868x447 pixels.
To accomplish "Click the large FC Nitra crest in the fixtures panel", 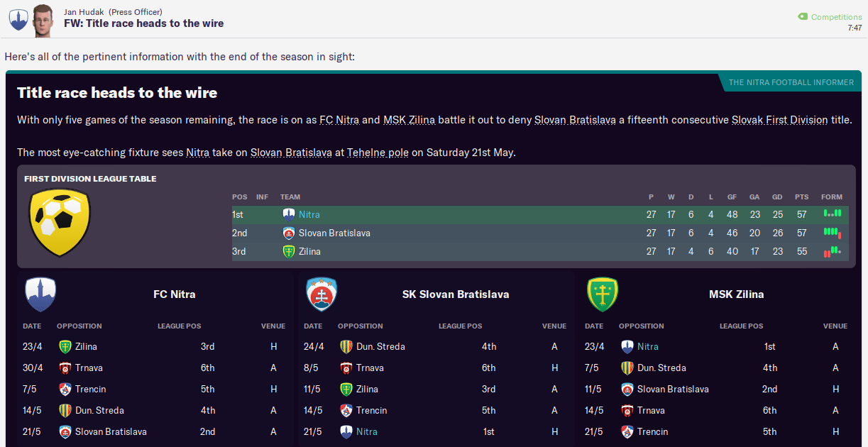I will point(40,294).
